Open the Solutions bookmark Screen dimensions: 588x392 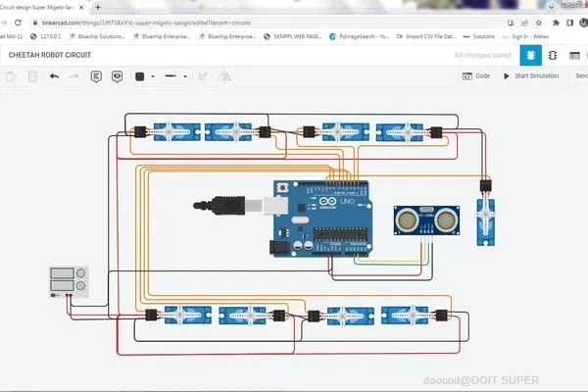pyautogui.click(x=479, y=36)
